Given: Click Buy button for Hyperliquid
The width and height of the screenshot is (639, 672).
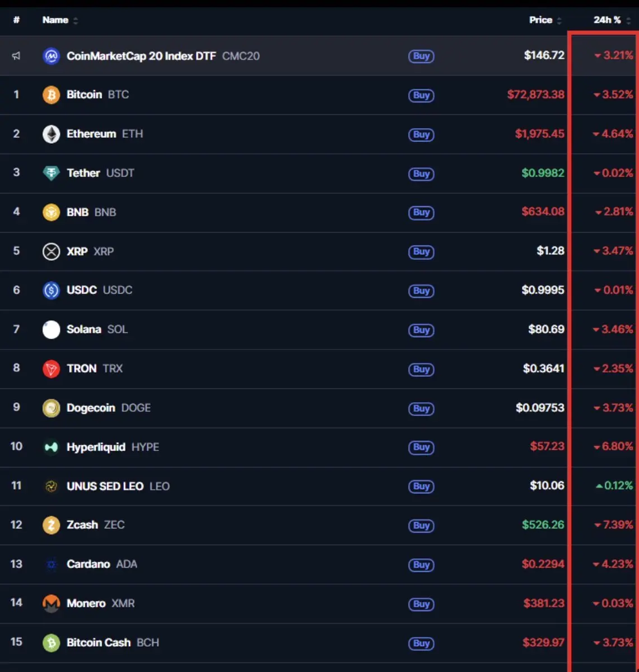Looking at the screenshot, I should (421, 447).
